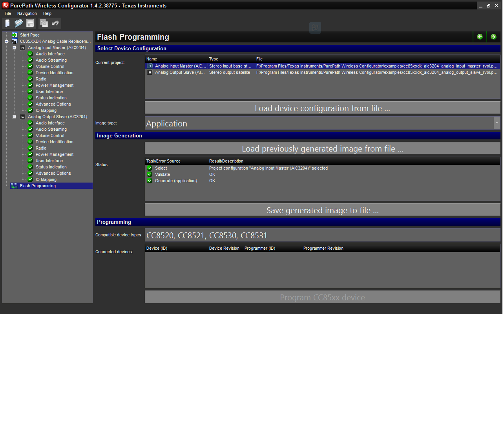The height and width of the screenshot is (446, 504).
Task: Open the Navigation menu
Action: click(27, 13)
